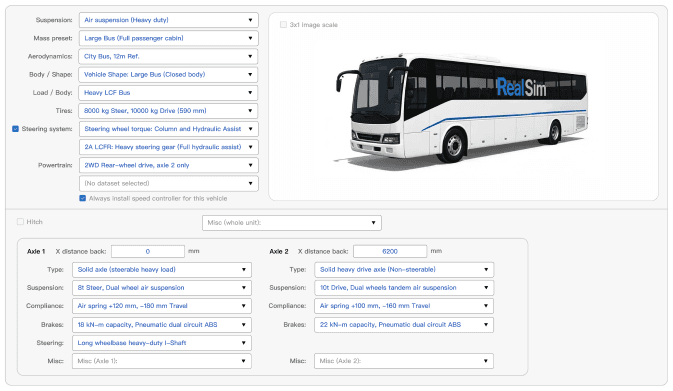Screen dimensions: 673x391
Task: Open Powertrain 2WD Rear-wheel drive dropdown
Action: click(x=169, y=165)
